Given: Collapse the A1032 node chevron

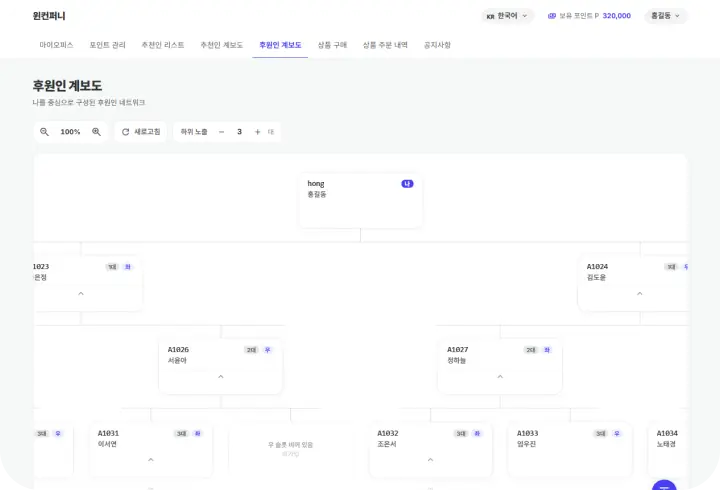Looking at the screenshot, I should [430, 460].
